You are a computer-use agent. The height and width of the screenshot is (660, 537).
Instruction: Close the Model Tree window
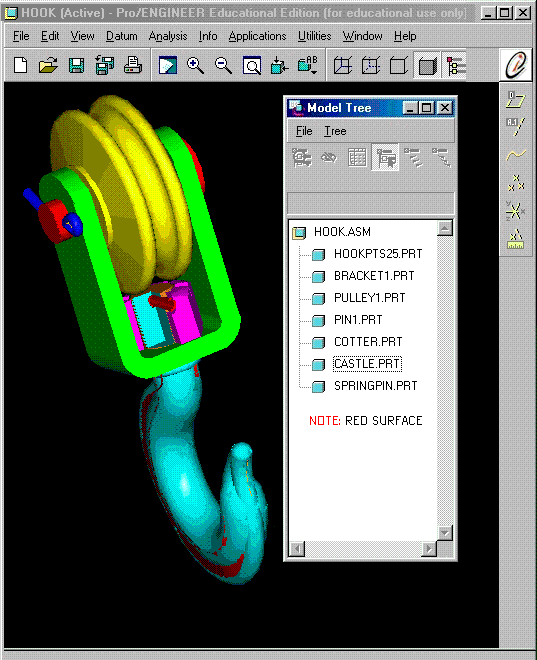click(x=444, y=108)
